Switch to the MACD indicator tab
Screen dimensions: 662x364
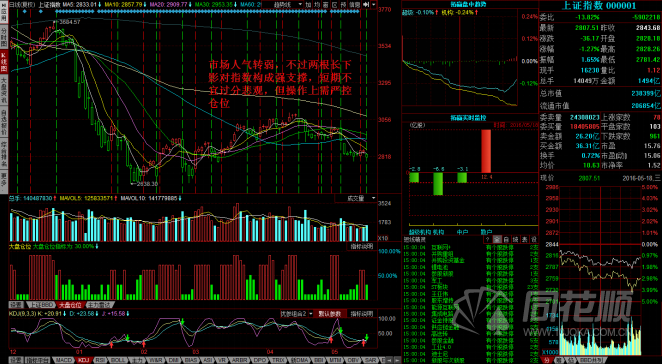pyautogui.click(x=64, y=360)
